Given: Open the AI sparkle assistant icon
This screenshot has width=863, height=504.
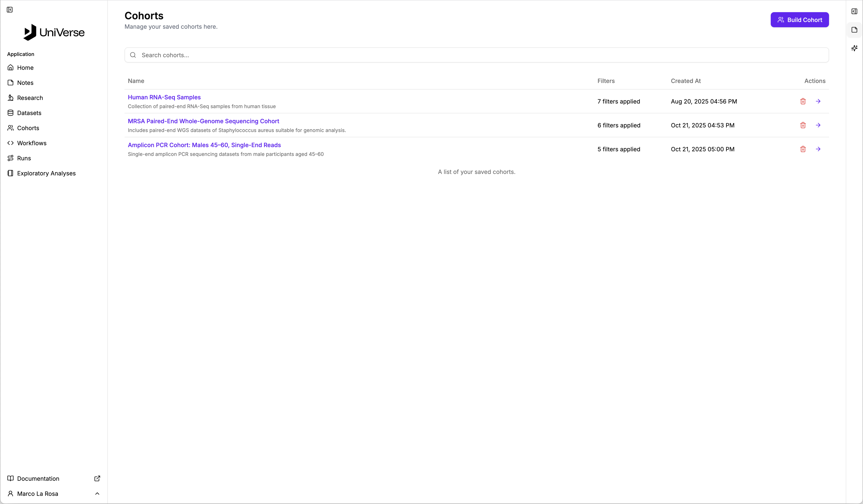Looking at the screenshot, I should (x=854, y=48).
